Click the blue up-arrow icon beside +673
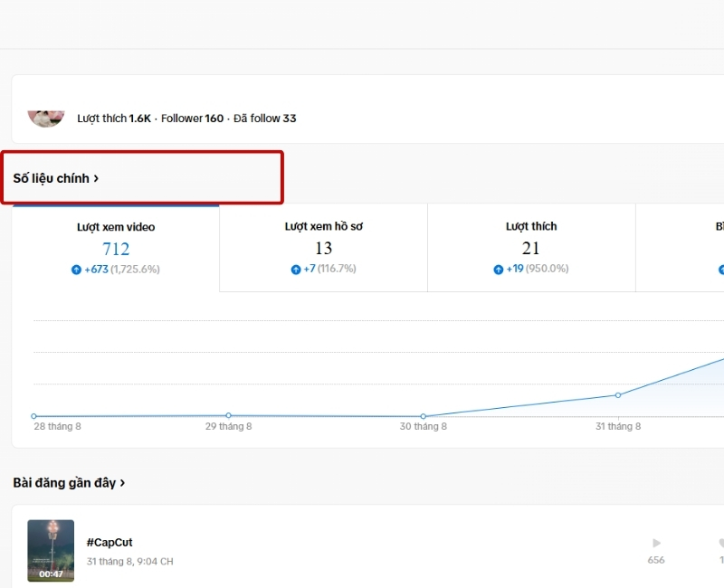This screenshot has width=724, height=588. click(x=76, y=270)
